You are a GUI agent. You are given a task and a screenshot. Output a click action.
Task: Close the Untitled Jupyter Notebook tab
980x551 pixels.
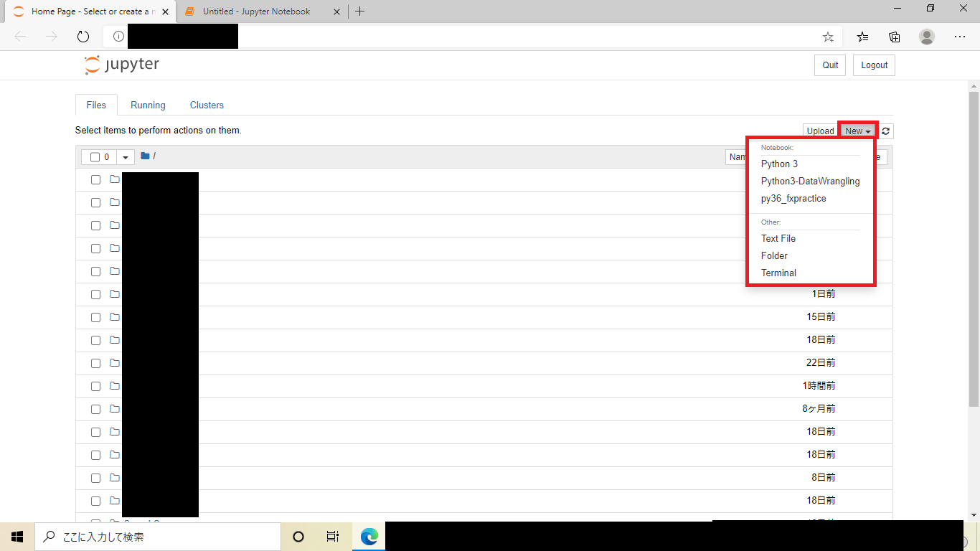coord(336,11)
